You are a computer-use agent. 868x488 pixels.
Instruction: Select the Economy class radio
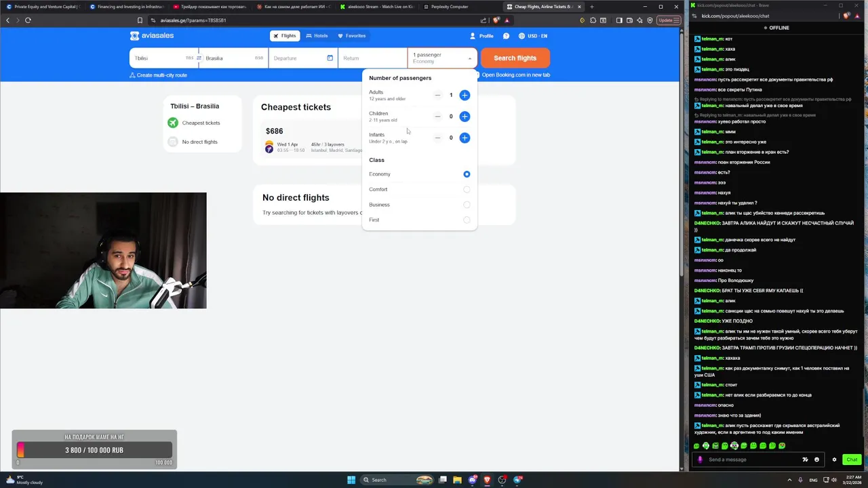click(x=467, y=174)
